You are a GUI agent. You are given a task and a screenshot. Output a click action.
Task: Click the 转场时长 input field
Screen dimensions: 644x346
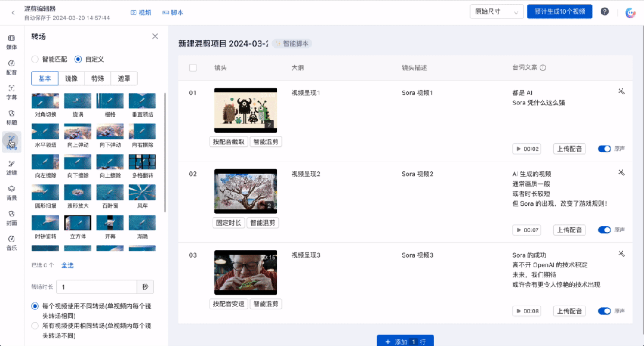click(97, 287)
